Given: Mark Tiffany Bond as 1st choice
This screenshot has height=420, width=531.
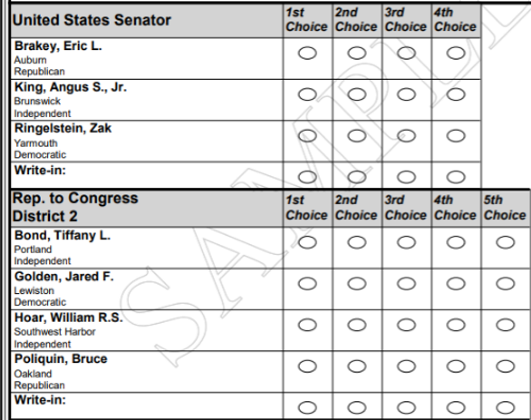Looking at the screenshot, I should pos(307,242).
